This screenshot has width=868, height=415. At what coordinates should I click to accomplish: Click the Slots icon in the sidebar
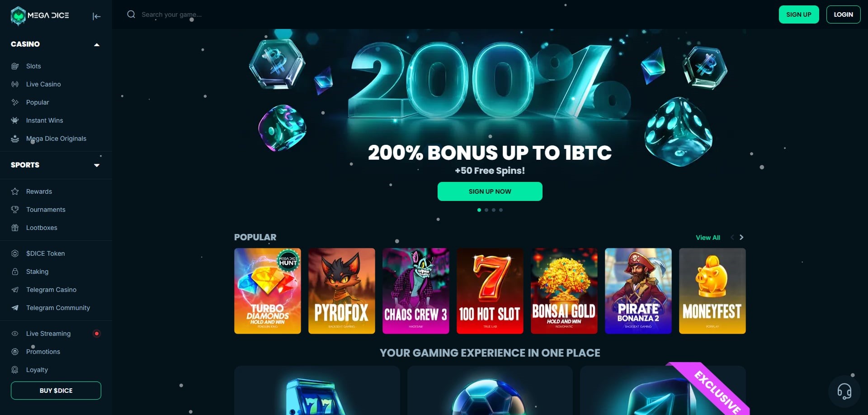pos(15,66)
